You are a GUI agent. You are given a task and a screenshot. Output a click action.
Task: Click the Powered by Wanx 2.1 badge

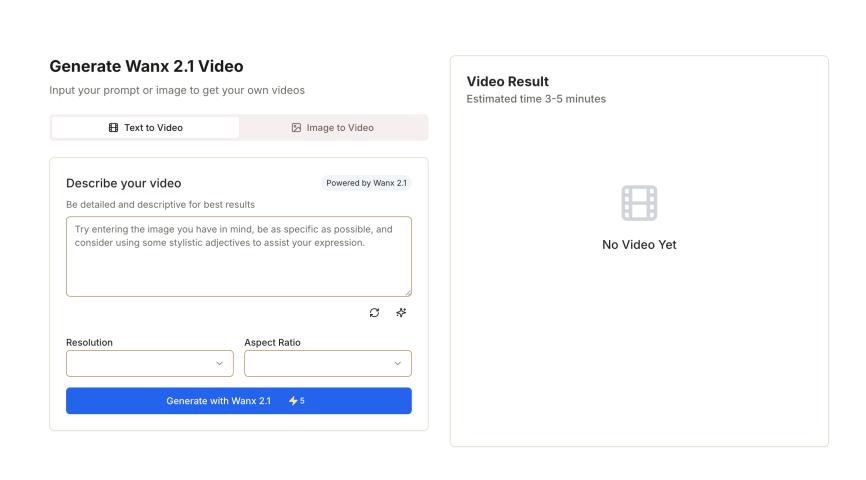[x=367, y=183]
